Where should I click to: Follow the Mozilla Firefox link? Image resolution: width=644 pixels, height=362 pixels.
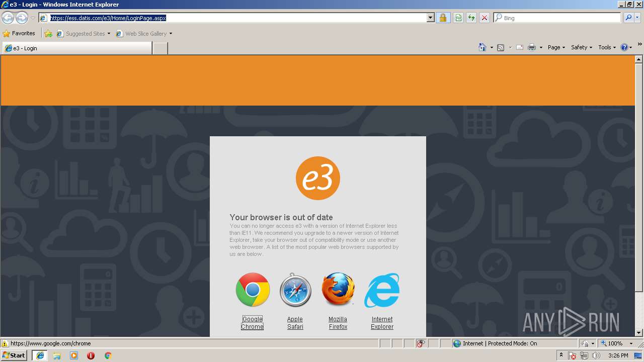[x=338, y=323]
